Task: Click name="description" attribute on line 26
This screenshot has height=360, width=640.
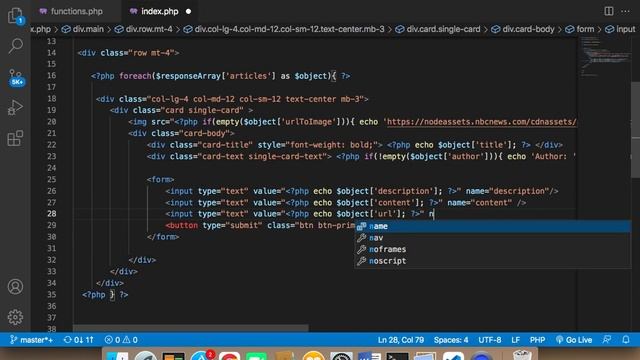Action: click(x=507, y=191)
